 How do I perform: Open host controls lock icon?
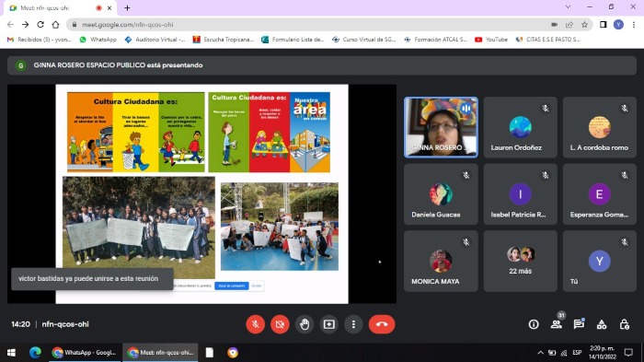coord(625,324)
